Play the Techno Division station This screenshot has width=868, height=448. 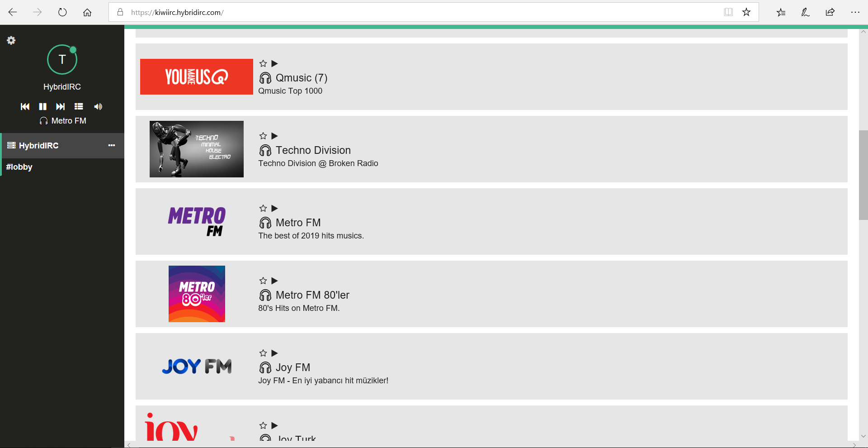[x=274, y=136]
